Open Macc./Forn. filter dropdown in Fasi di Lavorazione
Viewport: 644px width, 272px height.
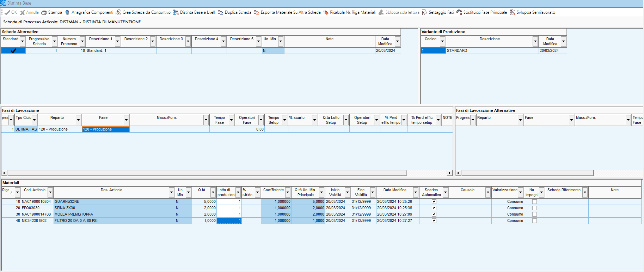click(x=206, y=120)
